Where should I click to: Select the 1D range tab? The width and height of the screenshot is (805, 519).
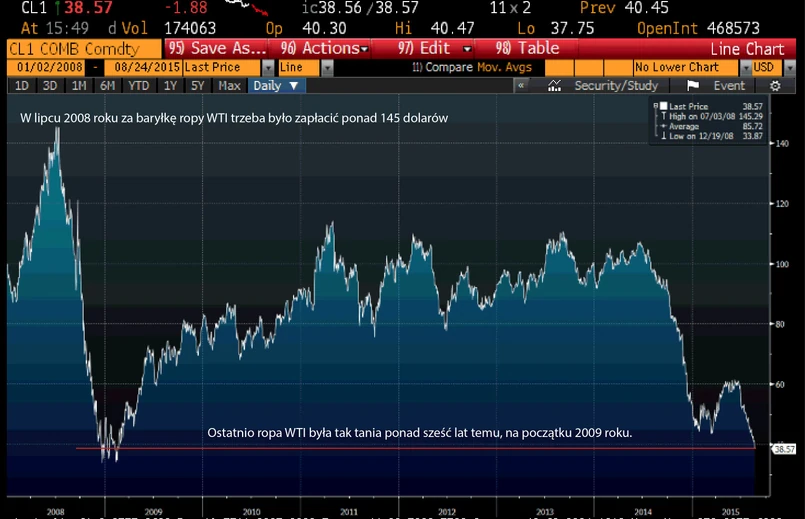(22, 86)
